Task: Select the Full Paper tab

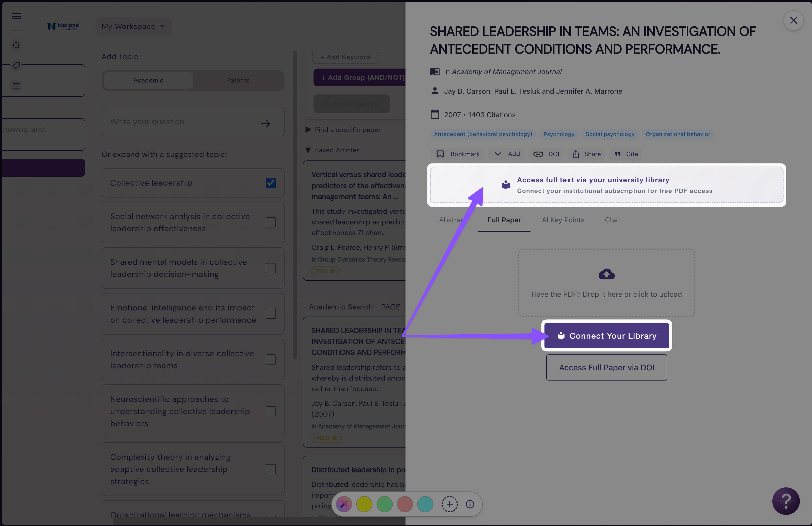Action: click(x=504, y=220)
